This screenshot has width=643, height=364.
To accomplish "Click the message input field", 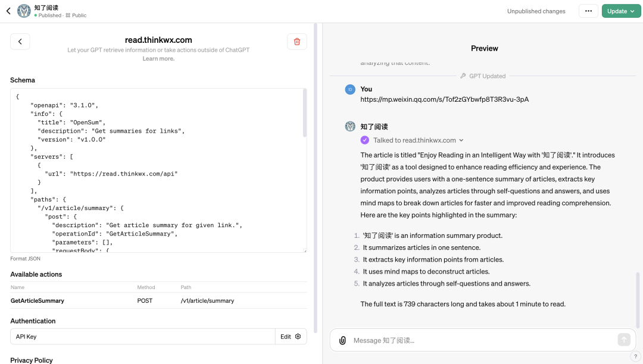I will point(483,340).
